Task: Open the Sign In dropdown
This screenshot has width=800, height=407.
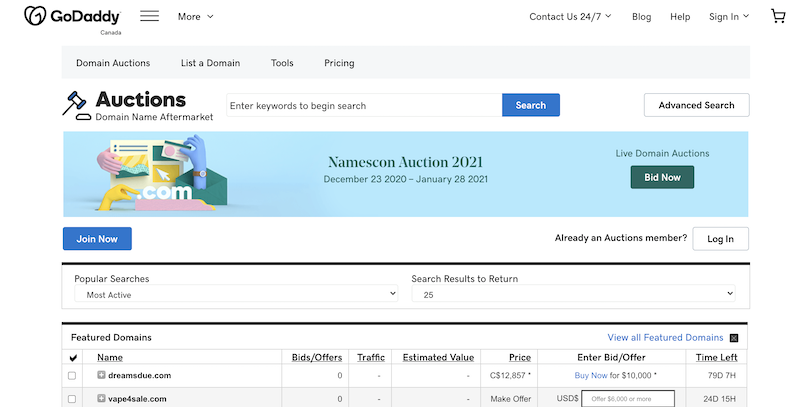Action: [x=729, y=17]
